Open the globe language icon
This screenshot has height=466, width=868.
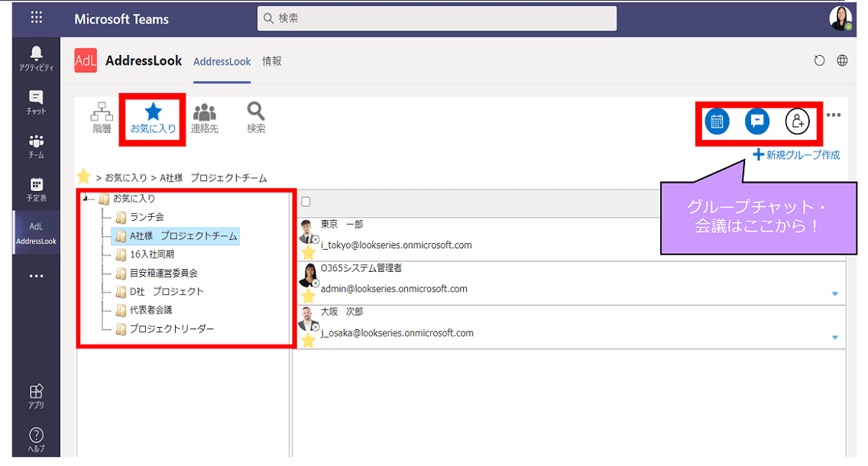[842, 61]
